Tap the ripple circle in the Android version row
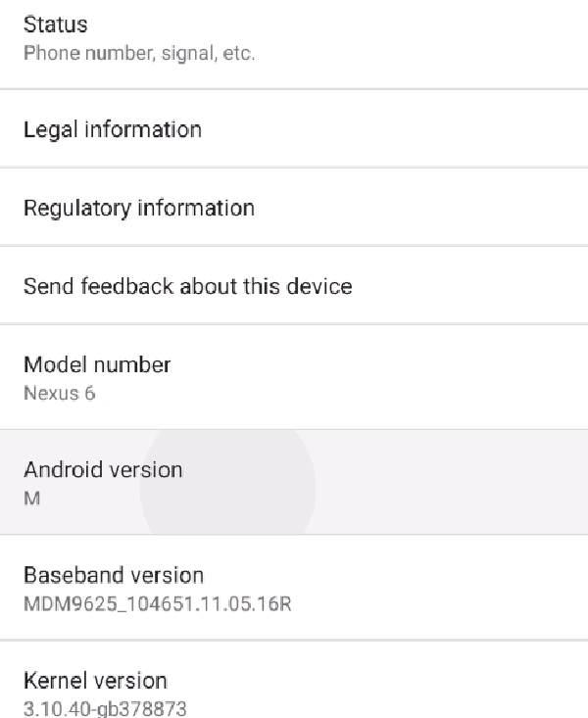 [x=227, y=482]
